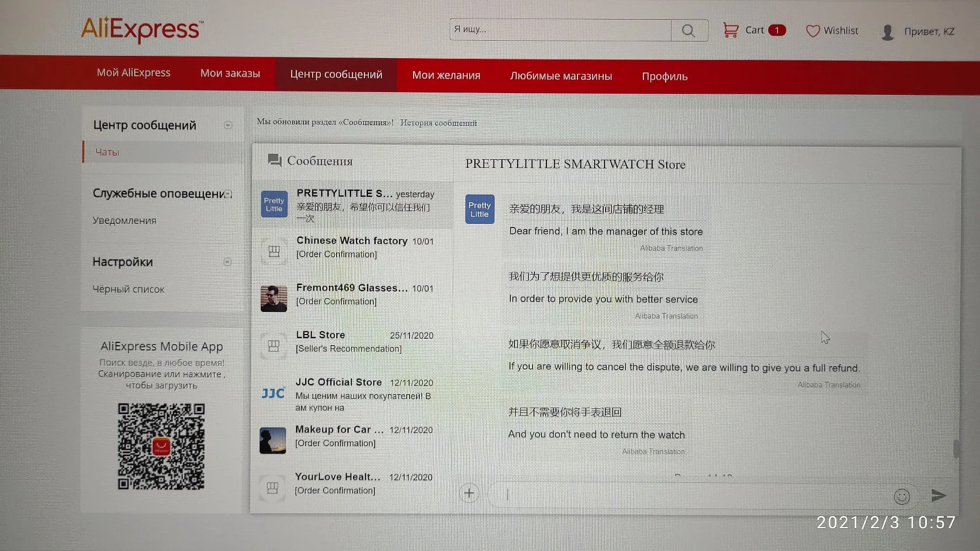The width and height of the screenshot is (980, 551).
Task: Click 'yesterday' timestamp on PRETTYLITTLE chat
Action: (x=415, y=194)
